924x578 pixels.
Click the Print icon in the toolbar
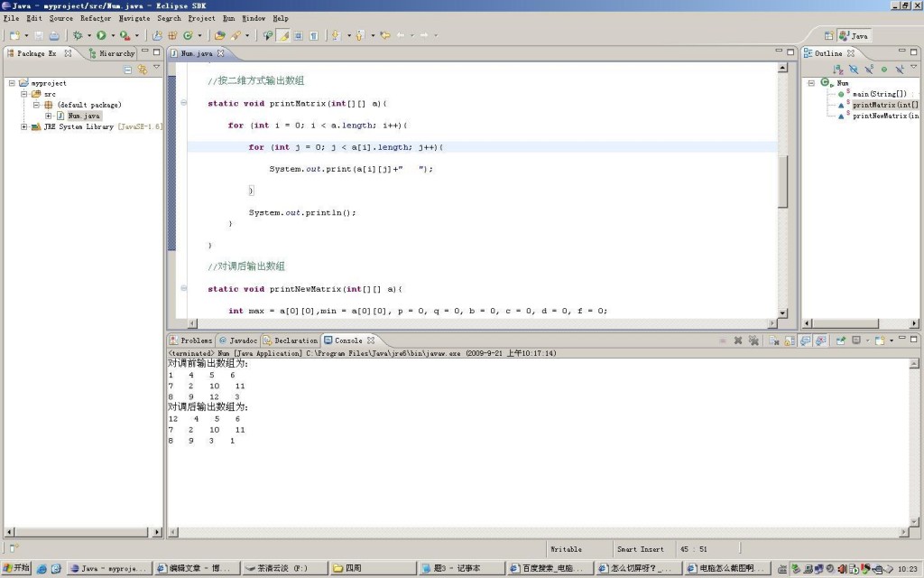coord(54,35)
